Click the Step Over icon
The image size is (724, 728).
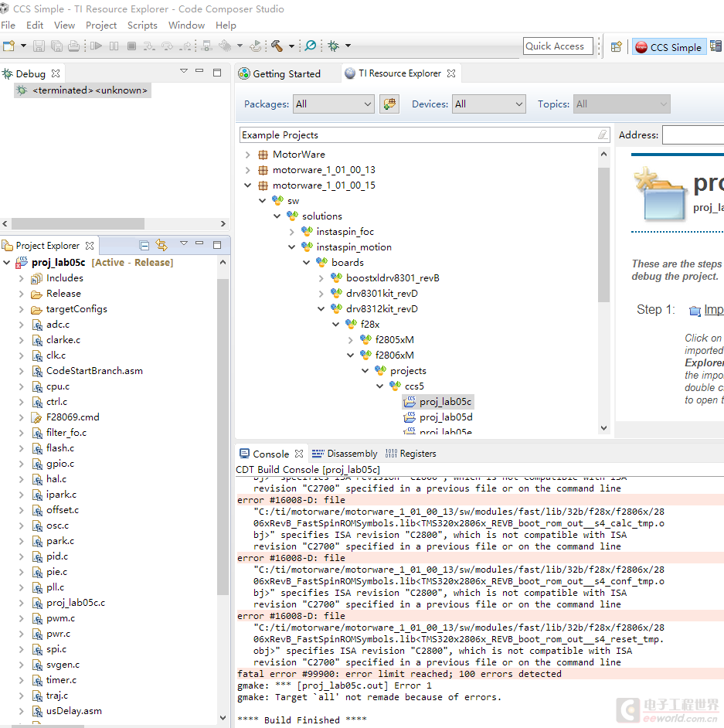coord(167,46)
